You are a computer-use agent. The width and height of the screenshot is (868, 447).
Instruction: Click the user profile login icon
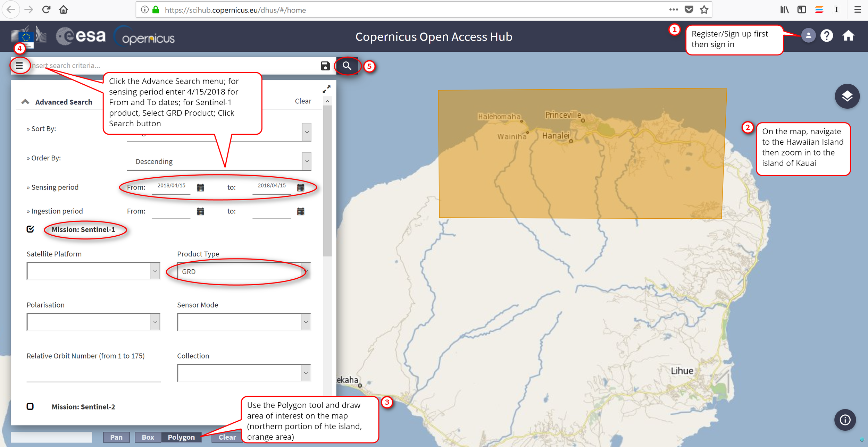pos(808,35)
